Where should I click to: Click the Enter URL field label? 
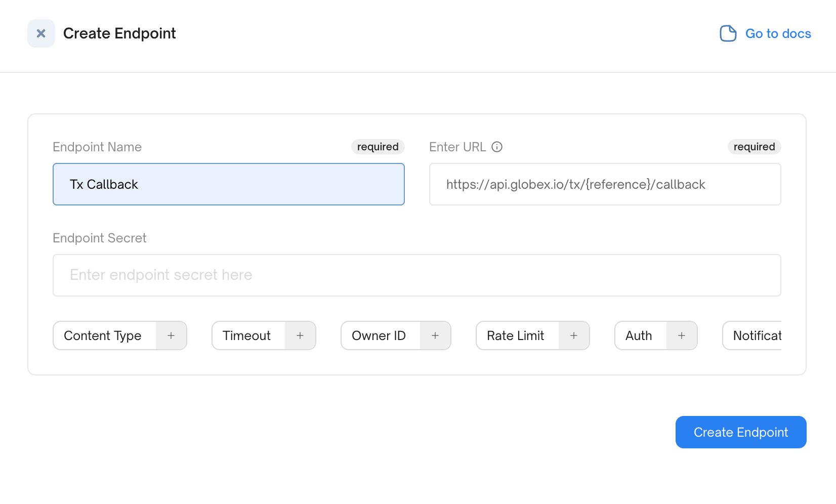pyautogui.click(x=457, y=147)
